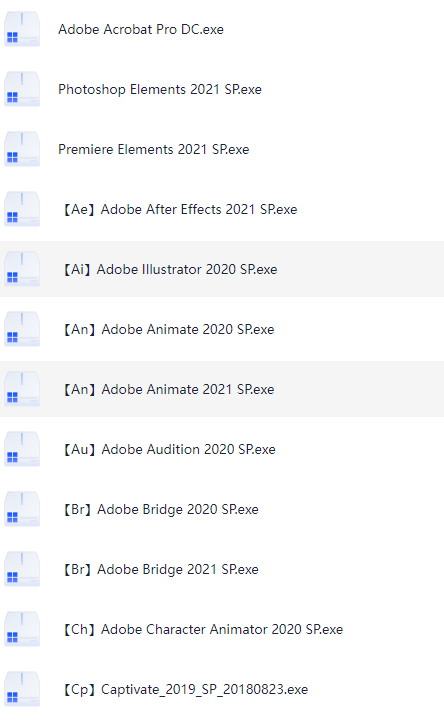This screenshot has width=444, height=724.
Task: Select 【Cp】Captivate_2019_SP_20180823.exe file name
Action: [x=185, y=690]
